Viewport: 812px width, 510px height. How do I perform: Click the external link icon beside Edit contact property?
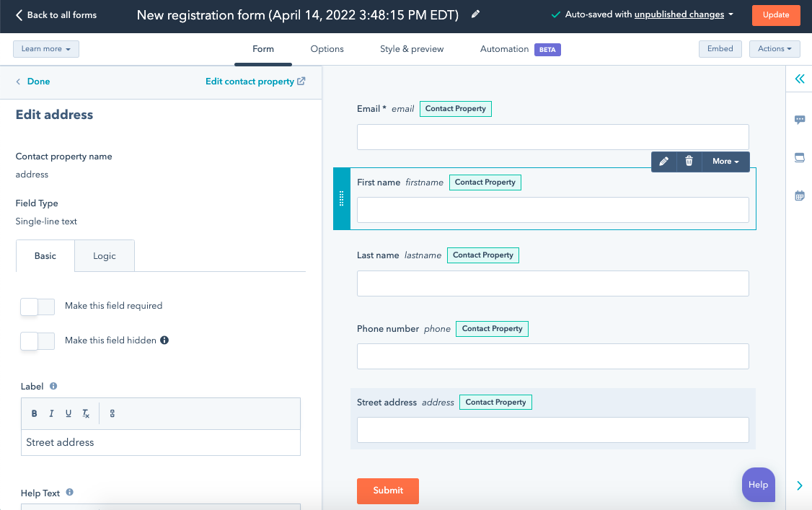tap(301, 81)
